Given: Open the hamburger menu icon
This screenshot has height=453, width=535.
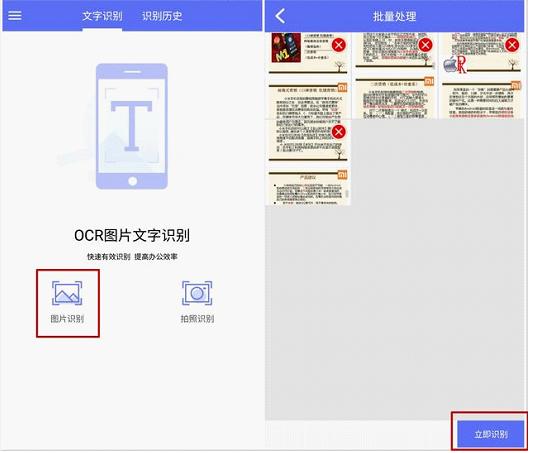Looking at the screenshot, I should tap(15, 15).
